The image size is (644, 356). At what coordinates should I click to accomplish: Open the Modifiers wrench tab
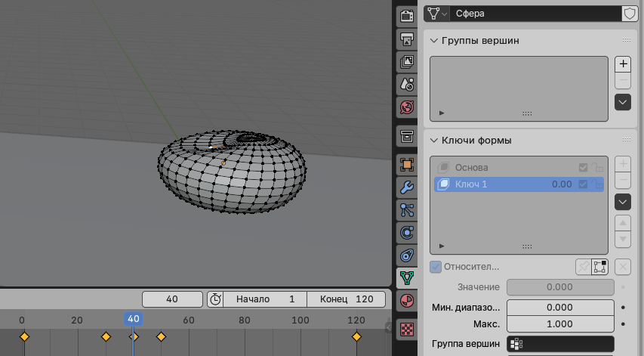pos(407,187)
